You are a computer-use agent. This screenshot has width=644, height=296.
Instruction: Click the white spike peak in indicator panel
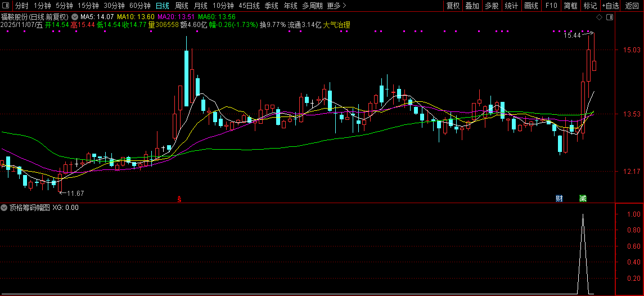pos(583,214)
